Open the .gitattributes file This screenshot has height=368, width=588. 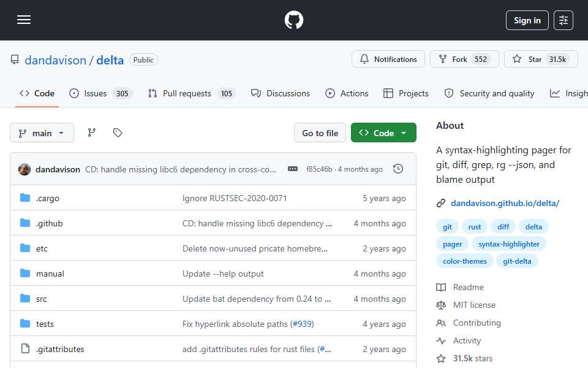60,349
